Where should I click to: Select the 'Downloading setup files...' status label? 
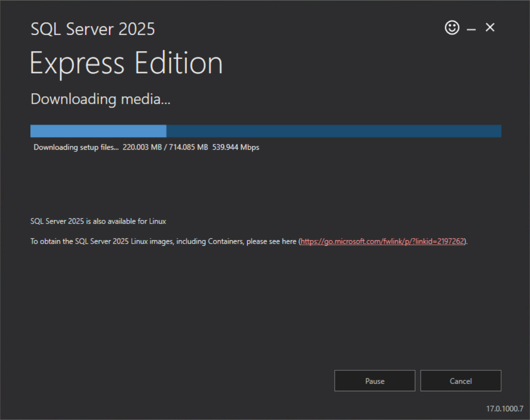tap(76, 147)
